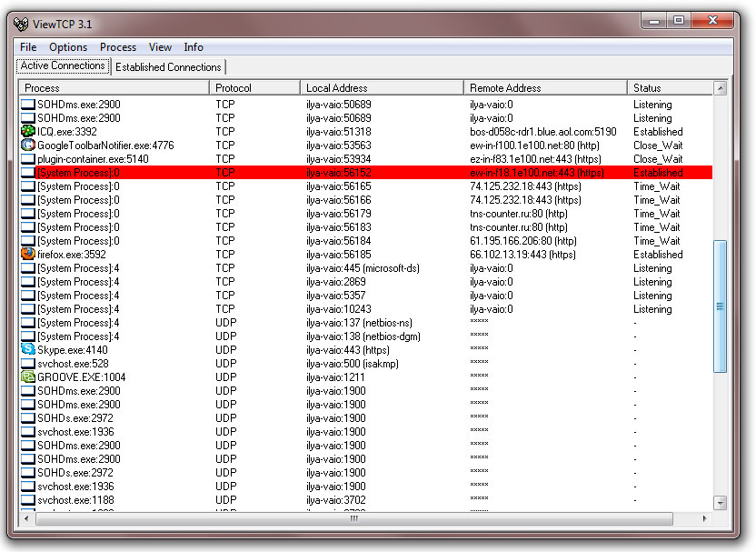
Task: Select the Skype.exe:4140 row
Action: click(366, 350)
